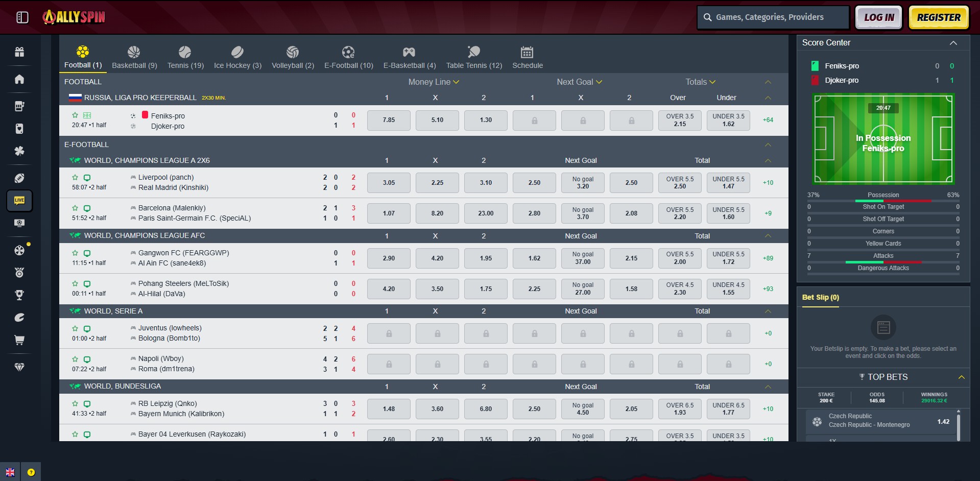Collapse the TOP BETS panel
980x481 pixels.
click(961, 377)
